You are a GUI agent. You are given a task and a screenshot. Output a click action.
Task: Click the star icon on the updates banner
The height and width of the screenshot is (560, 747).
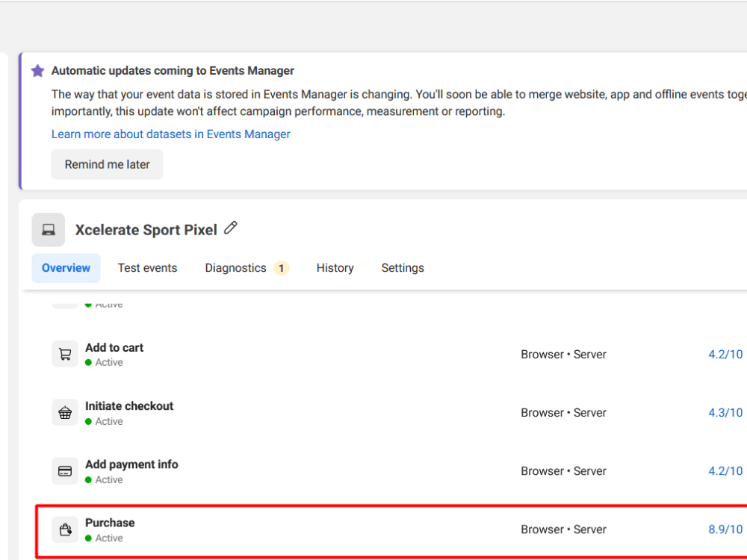point(37,70)
